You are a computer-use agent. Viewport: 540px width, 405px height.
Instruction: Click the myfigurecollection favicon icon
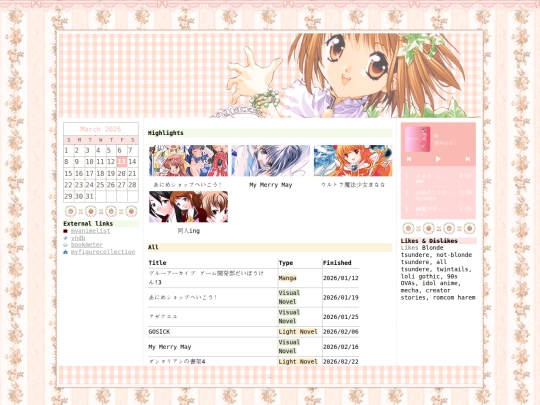pyautogui.click(x=65, y=252)
